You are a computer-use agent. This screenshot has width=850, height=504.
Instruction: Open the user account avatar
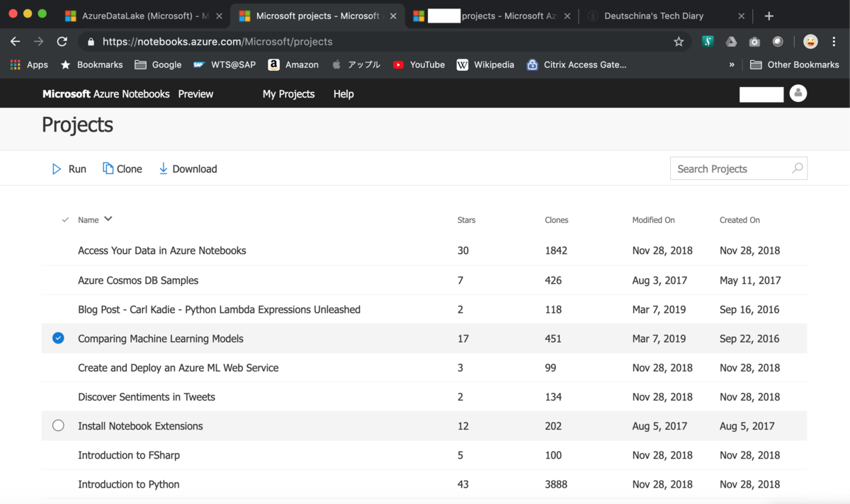tap(798, 93)
